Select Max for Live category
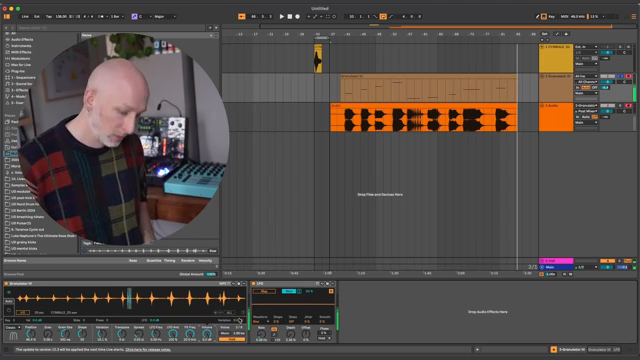The width and height of the screenshot is (640, 360). tap(21, 65)
